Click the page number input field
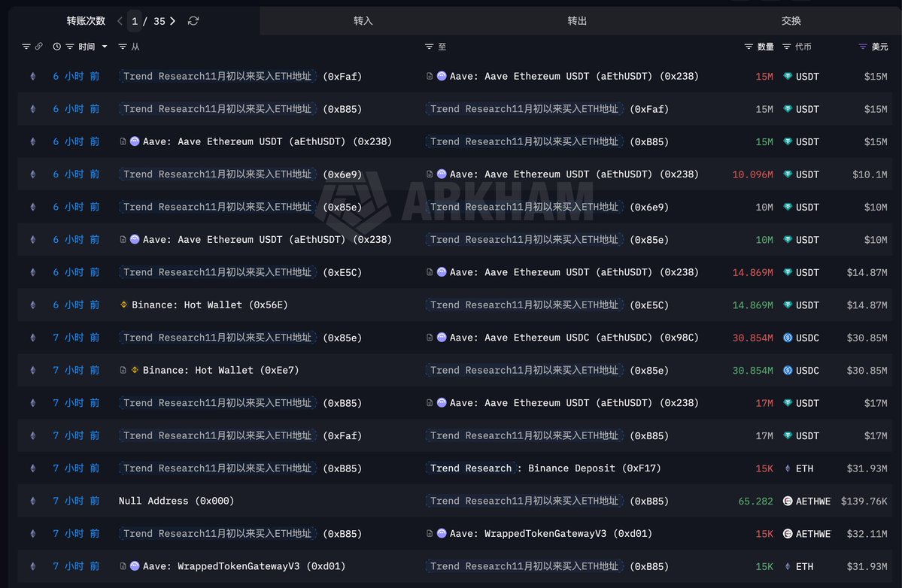The height and width of the screenshot is (588, 902). tap(135, 21)
